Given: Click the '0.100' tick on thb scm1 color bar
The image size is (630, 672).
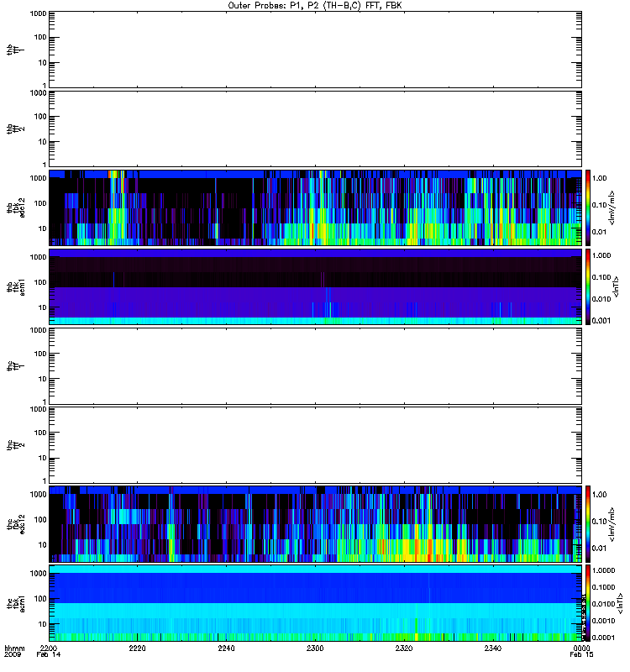Looking at the screenshot, I should click(601, 277).
